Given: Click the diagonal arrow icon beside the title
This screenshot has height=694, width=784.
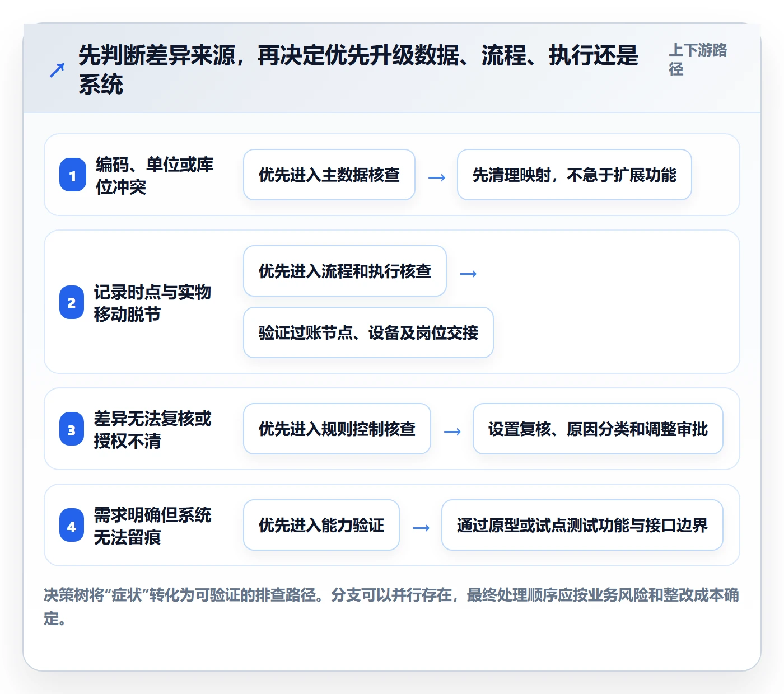Looking at the screenshot, I should point(57,70).
